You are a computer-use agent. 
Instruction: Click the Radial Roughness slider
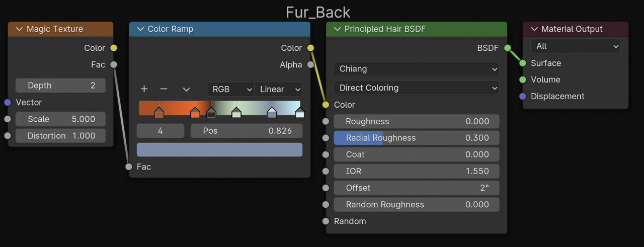[416, 138]
